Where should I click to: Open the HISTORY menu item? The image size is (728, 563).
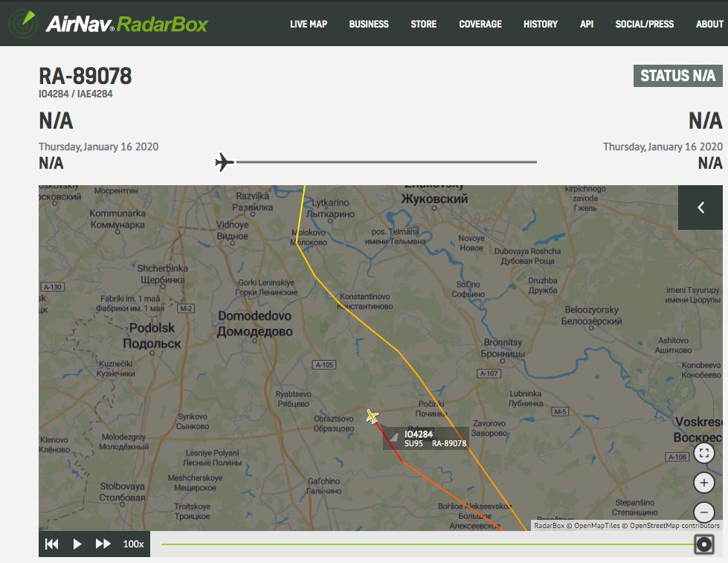tap(541, 24)
